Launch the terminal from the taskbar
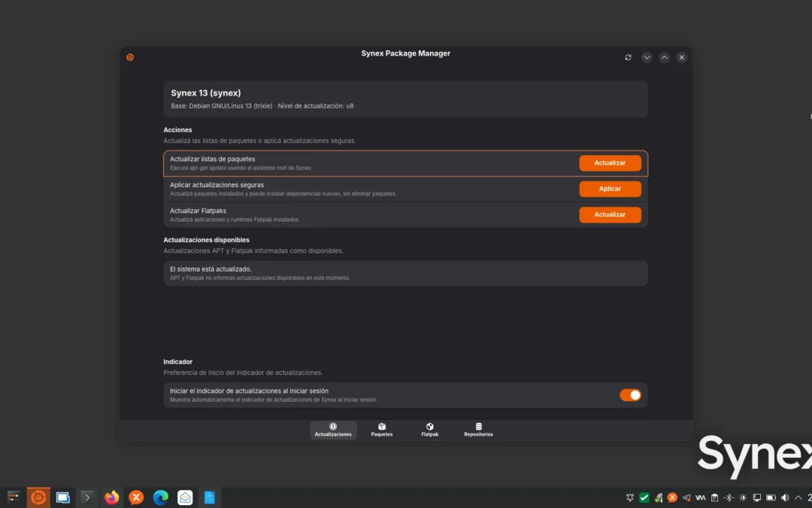Viewport: 812px width, 508px height. click(87, 497)
